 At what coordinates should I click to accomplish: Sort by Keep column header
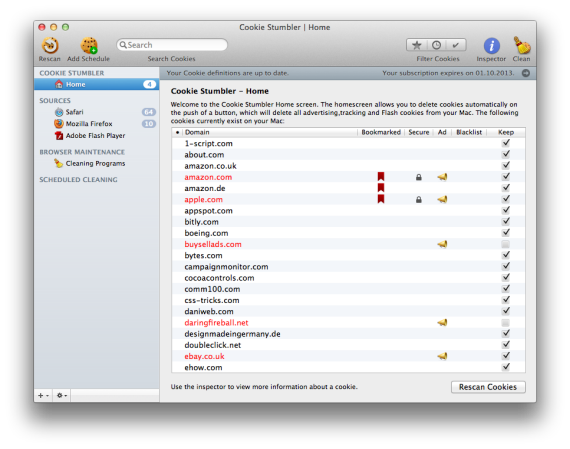506,132
